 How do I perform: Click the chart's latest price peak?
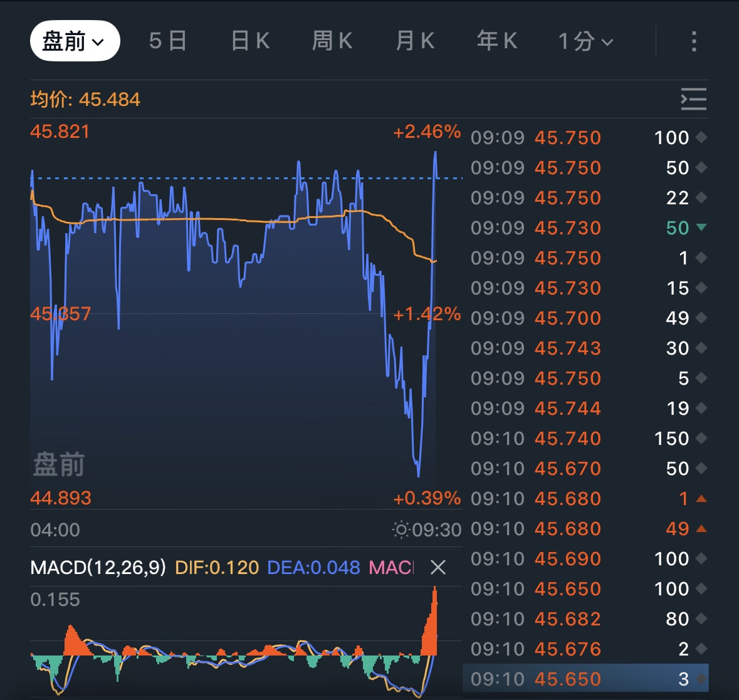click(x=435, y=154)
